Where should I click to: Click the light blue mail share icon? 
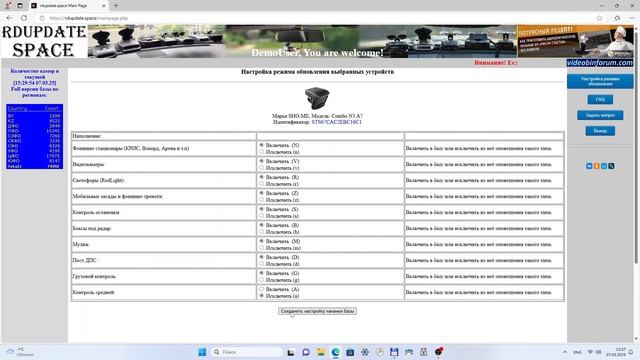coord(604,166)
